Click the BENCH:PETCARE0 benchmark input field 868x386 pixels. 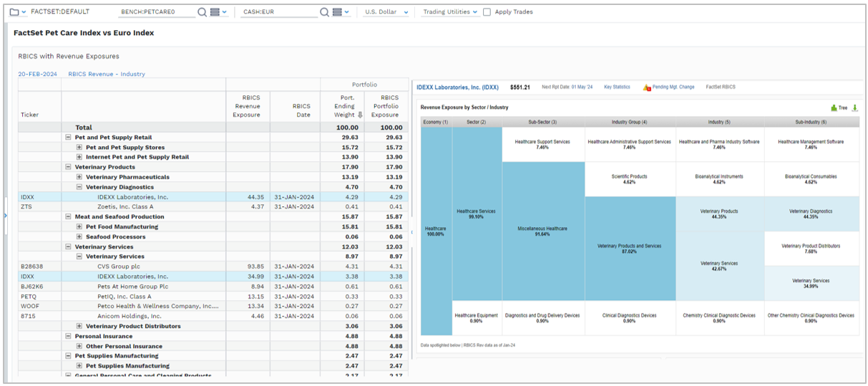(x=156, y=12)
